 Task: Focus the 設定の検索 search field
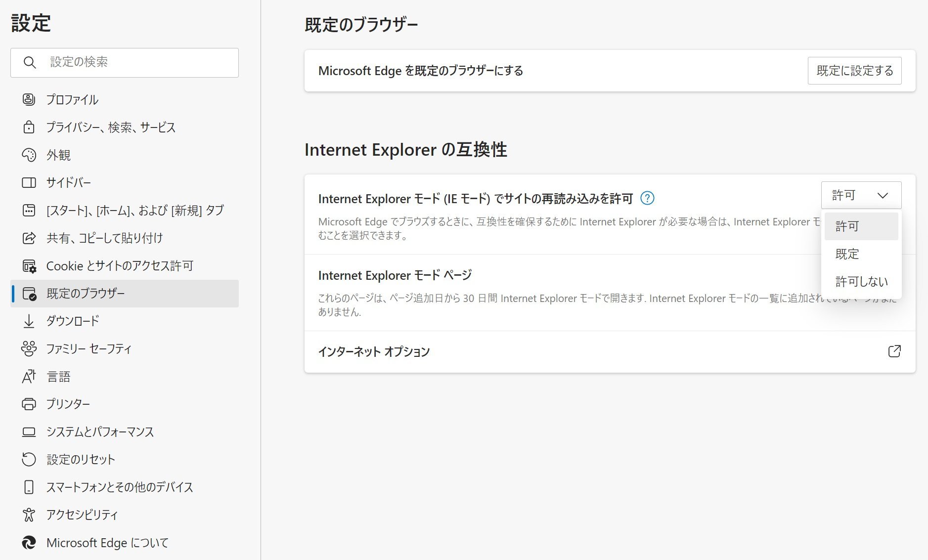125,62
